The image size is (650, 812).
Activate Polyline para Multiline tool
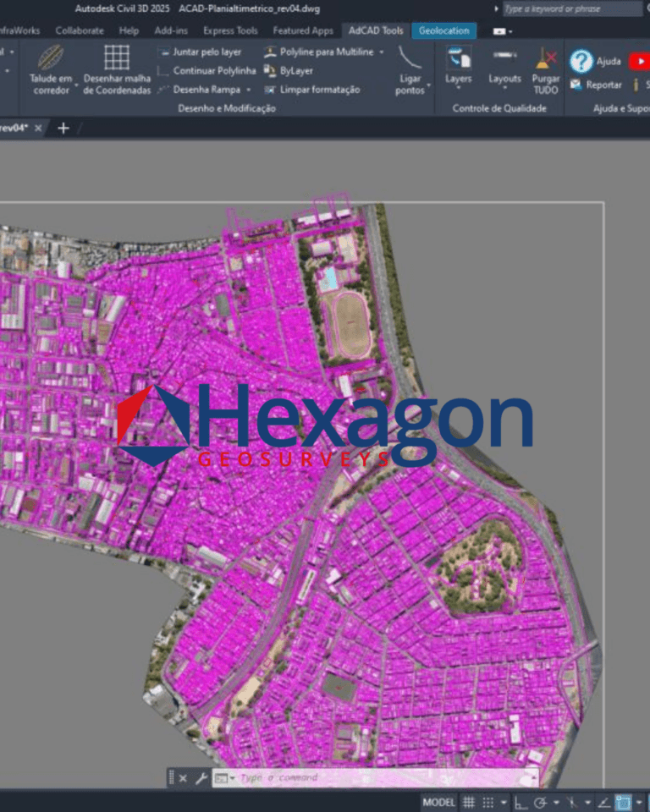point(319,52)
